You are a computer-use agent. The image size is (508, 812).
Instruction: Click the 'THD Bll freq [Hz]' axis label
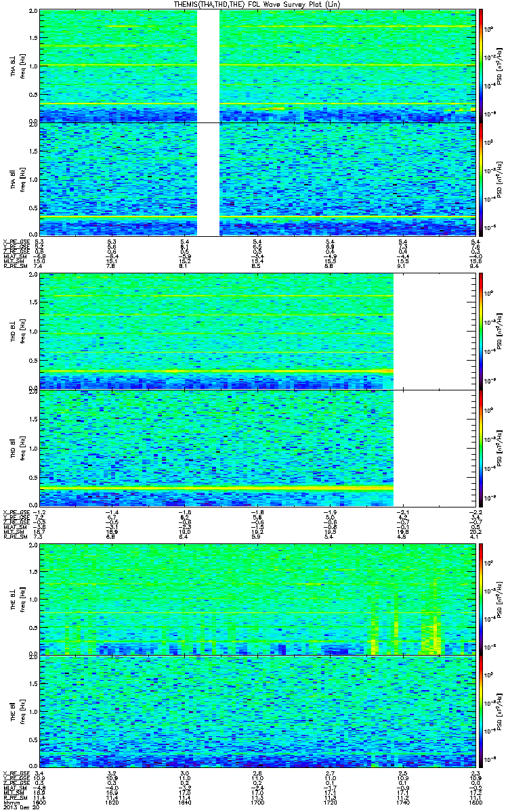[18, 449]
